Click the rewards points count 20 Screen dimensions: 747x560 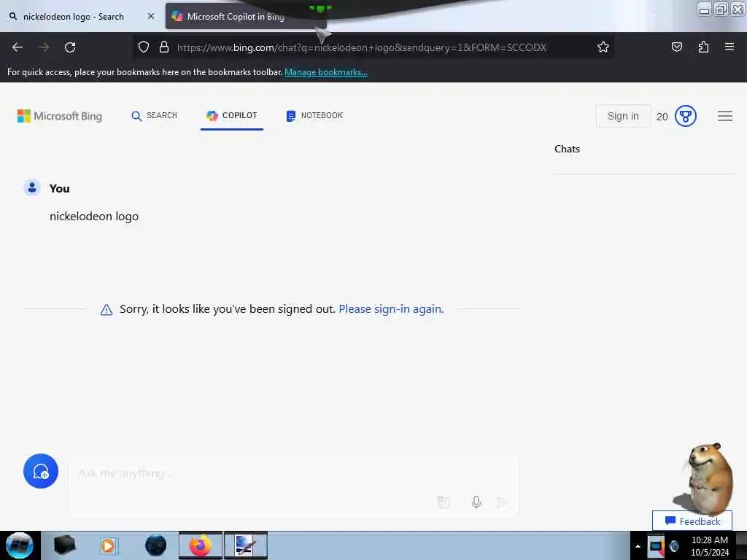(662, 117)
